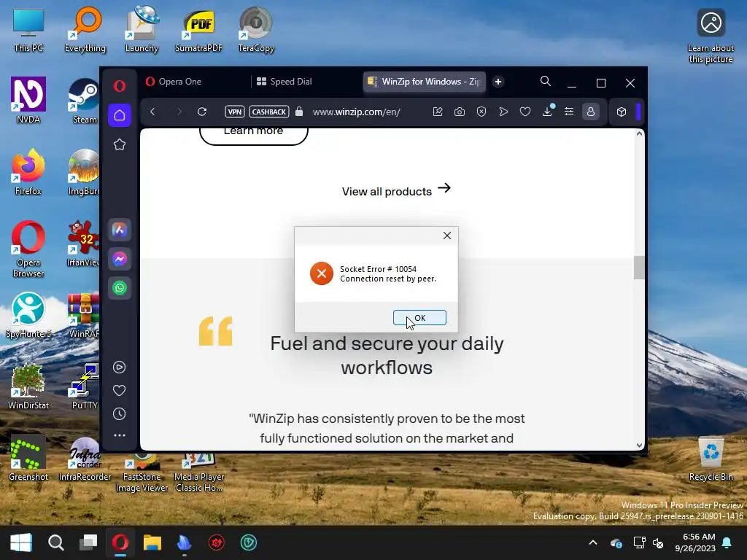Viewport: 747px width, 560px height.
Task: Take a snapshot with camera icon
Action: coord(460,112)
